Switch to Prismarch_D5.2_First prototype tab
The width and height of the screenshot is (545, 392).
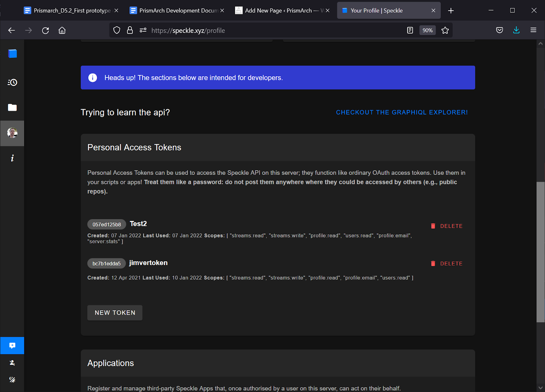(x=68, y=11)
